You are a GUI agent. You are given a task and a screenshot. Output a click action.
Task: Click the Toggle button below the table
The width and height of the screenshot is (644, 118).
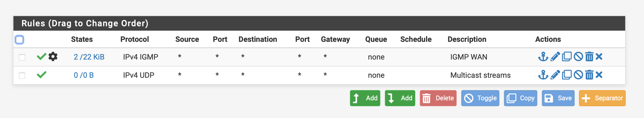coord(480,98)
